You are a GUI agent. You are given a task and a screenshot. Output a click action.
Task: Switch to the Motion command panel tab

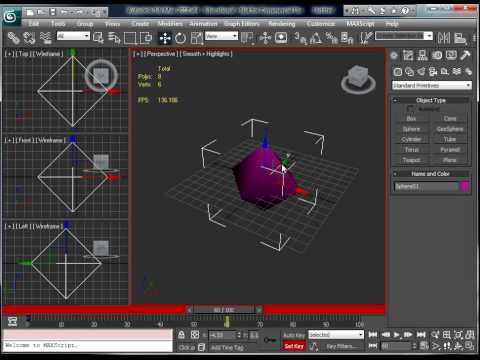[437, 55]
